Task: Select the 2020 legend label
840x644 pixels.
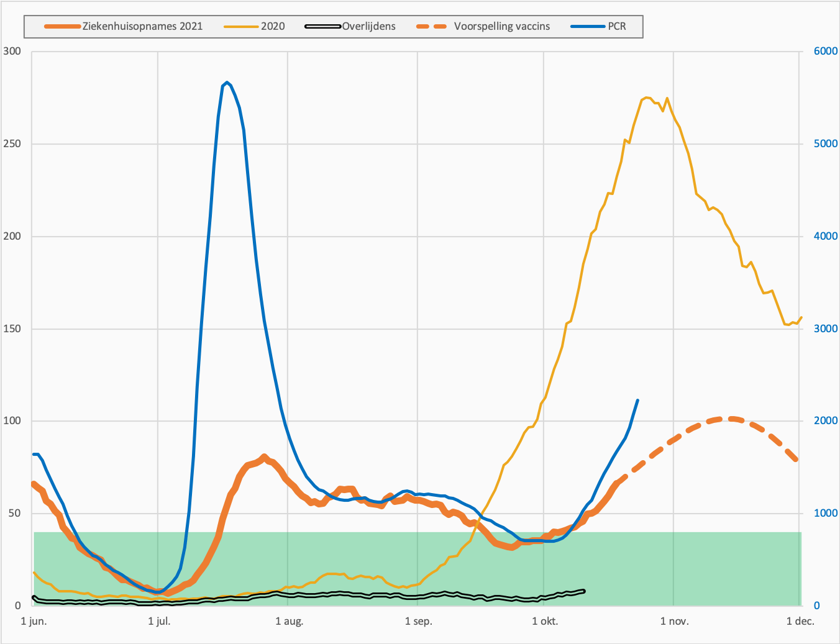Action: point(273,26)
